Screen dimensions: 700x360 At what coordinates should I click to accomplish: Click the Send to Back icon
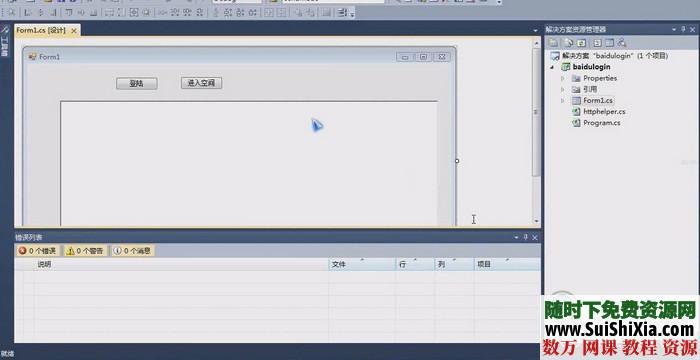click(310, 13)
